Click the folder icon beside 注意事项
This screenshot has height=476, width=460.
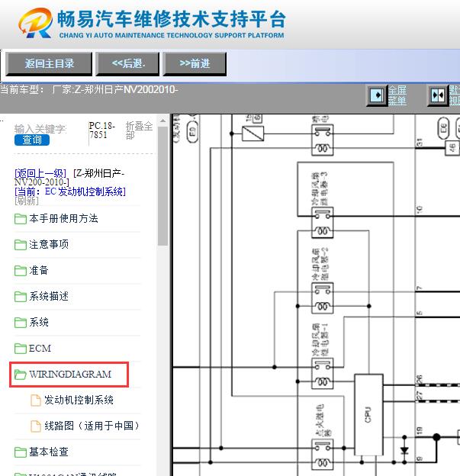click(x=21, y=245)
